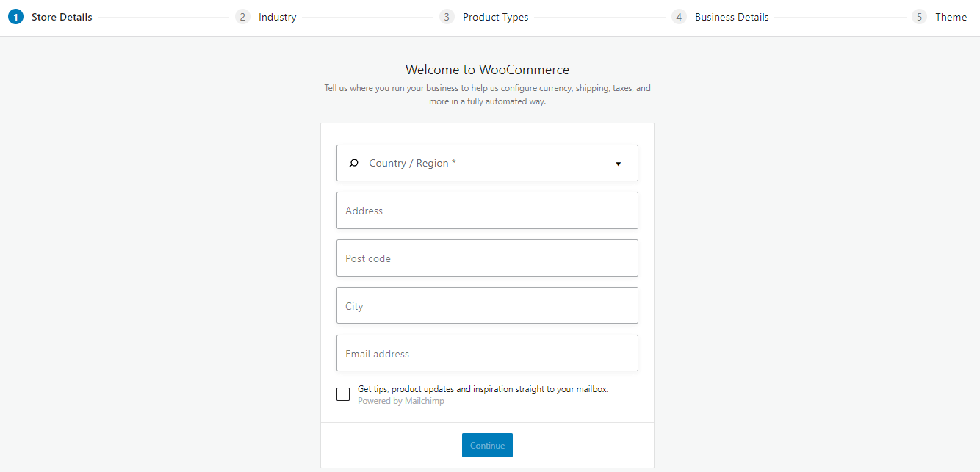Click the search icon in Country field
Screen dimensions: 980x472
354,163
